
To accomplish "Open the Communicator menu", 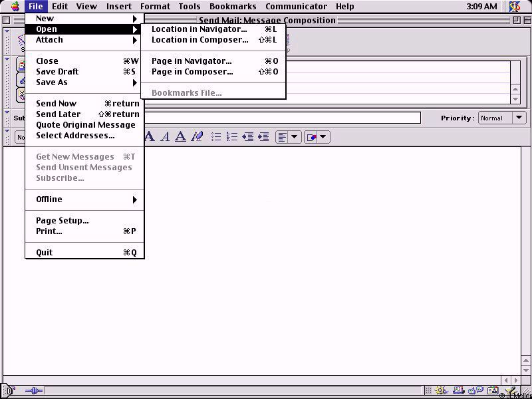I will 296,7.
